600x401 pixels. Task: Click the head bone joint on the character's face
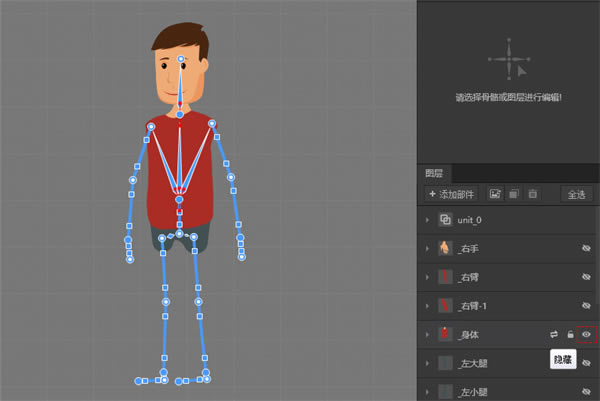[181, 60]
